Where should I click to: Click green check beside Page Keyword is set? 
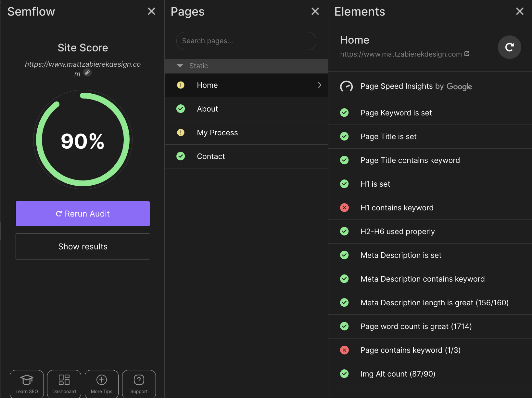[344, 113]
